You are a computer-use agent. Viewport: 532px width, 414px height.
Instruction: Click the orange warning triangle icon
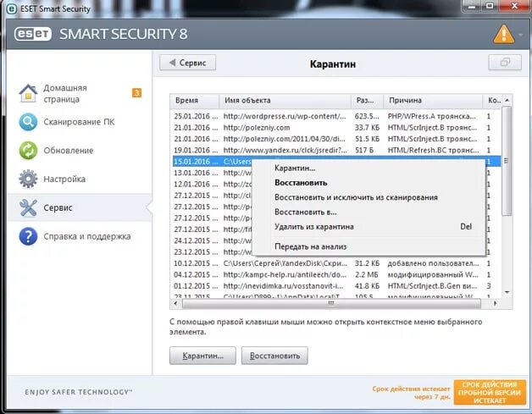[504, 34]
